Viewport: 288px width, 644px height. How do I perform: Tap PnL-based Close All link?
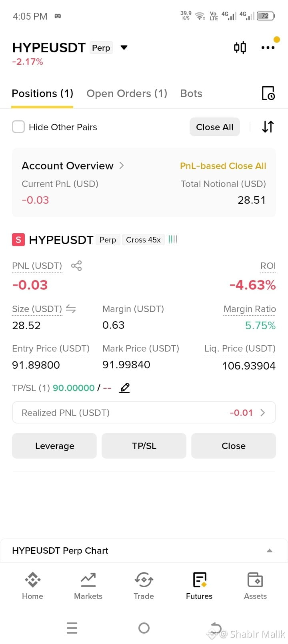223,166
